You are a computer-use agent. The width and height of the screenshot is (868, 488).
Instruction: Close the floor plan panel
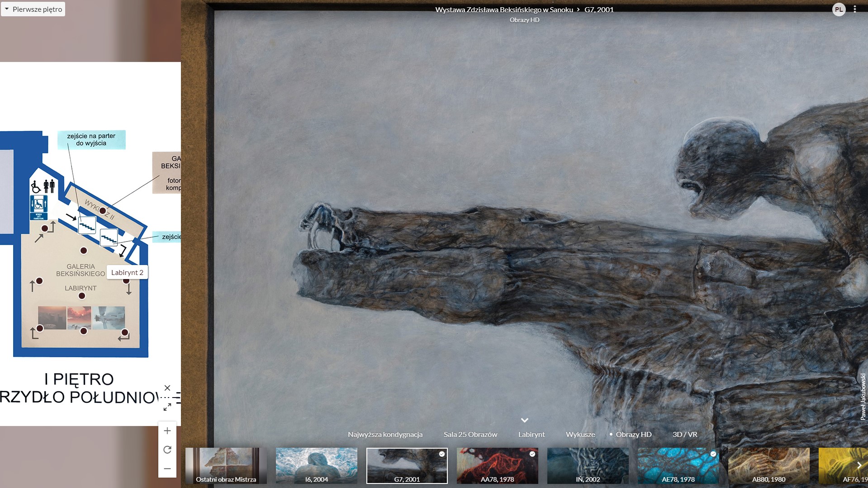167,388
